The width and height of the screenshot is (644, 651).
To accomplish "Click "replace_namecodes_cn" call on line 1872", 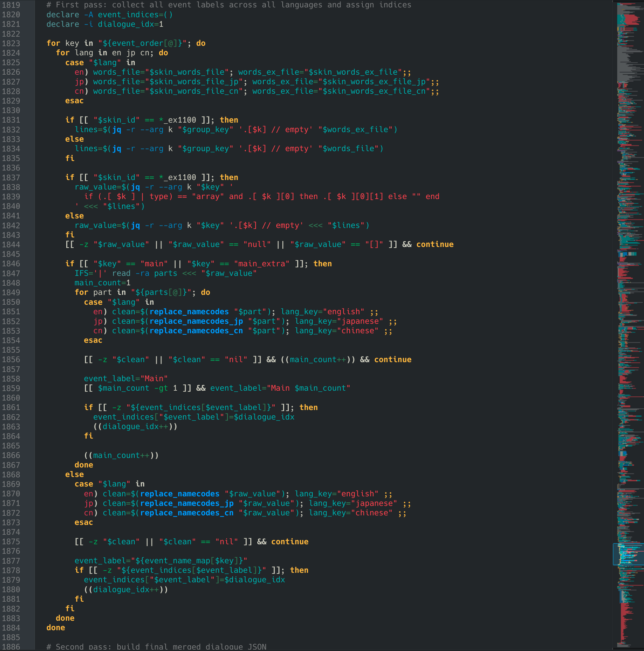I will 187,513.
